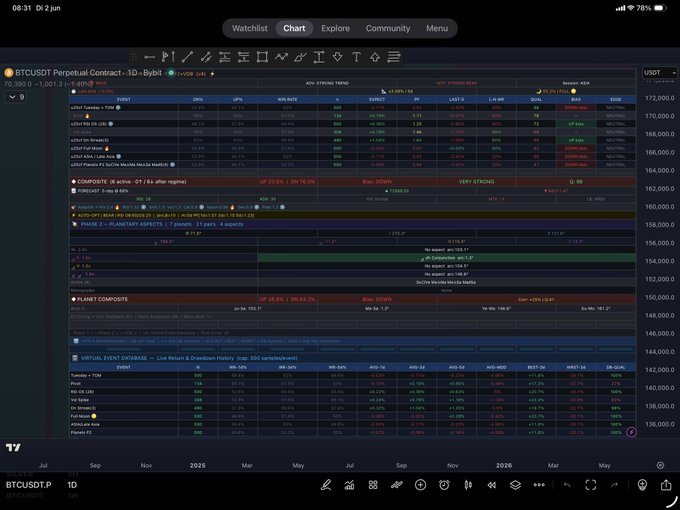Viewport: 680px width, 510px height.
Task: Tap the green indicator status dot
Action: [171, 73]
